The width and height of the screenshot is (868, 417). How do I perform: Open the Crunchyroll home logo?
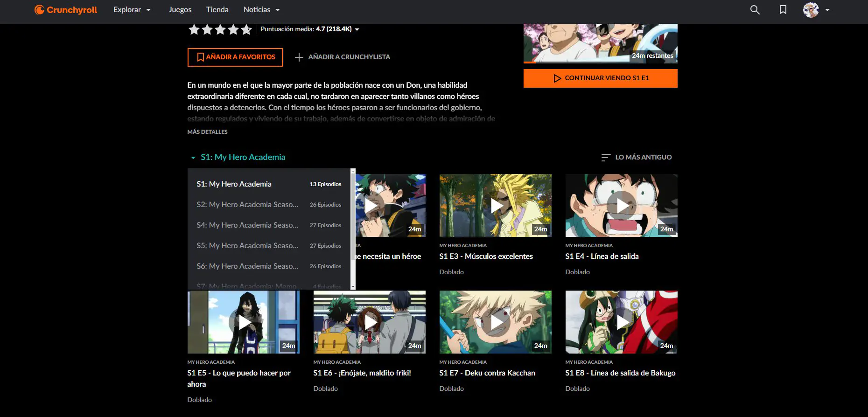tap(66, 10)
